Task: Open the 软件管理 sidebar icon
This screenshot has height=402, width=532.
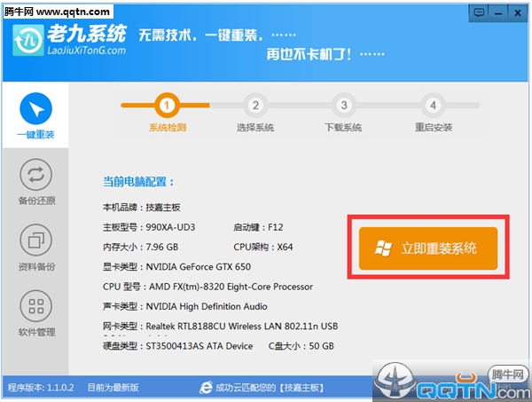Action: pyautogui.click(x=35, y=306)
